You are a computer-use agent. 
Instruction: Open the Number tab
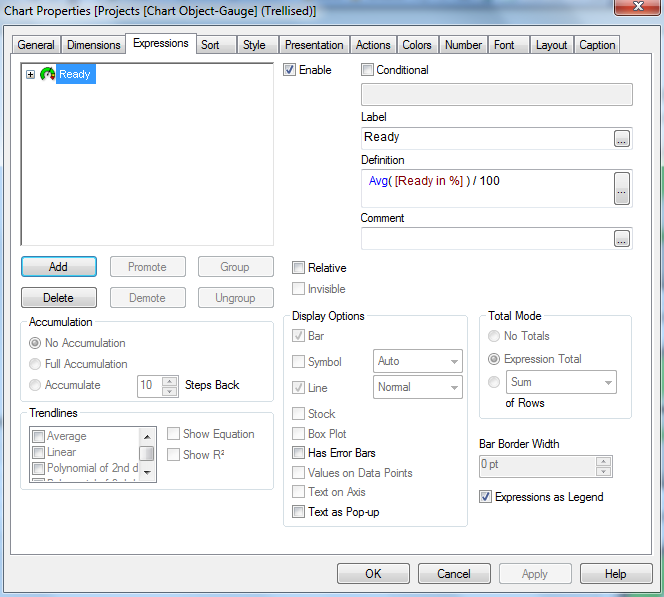click(463, 45)
